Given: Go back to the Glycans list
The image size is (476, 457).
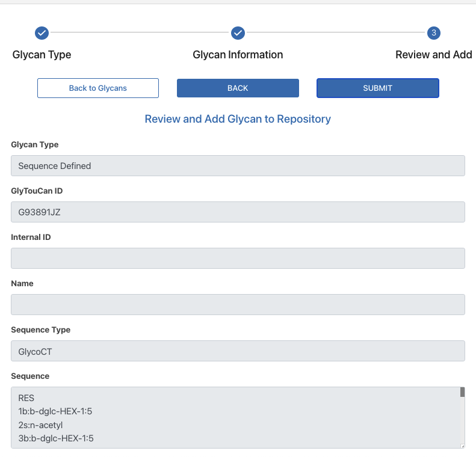Looking at the screenshot, I should pos(98,88).
